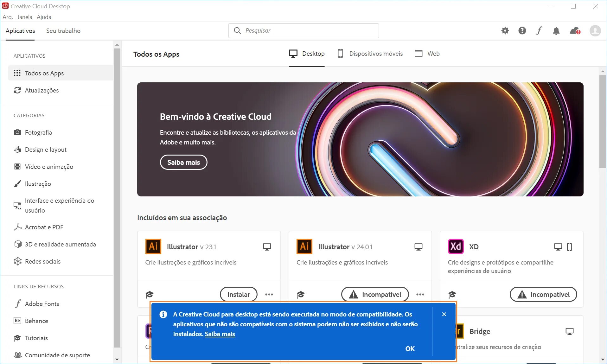Click the Creative Cloud app logo in title bar
The height and width of the screenshot is (364, 607).
coord(5,6)
